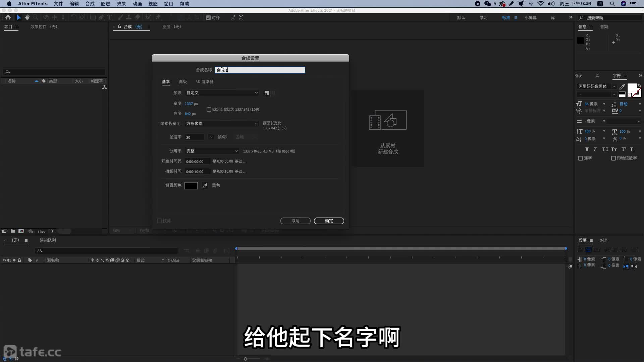
Task: Enable lock aspect ratio checkbox
Action: tap(209, 109)
